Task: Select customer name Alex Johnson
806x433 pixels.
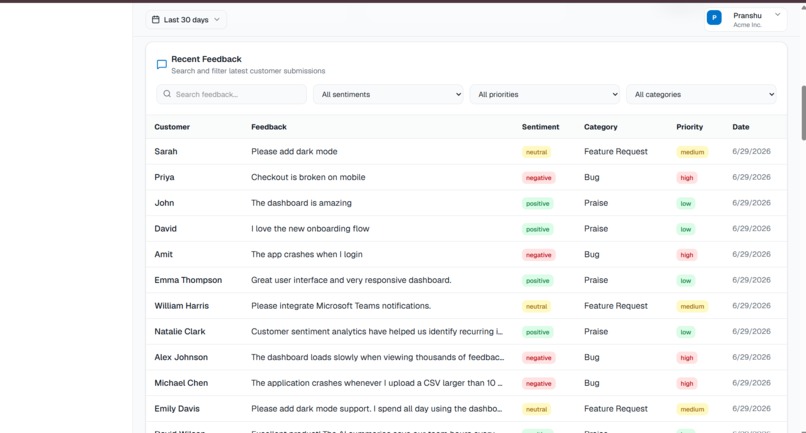Action: coord(181,357)
